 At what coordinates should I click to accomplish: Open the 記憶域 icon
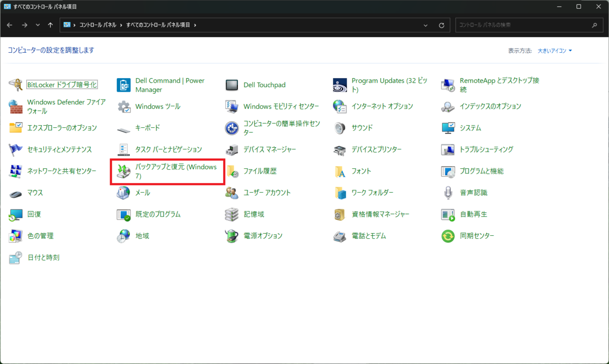232,214
